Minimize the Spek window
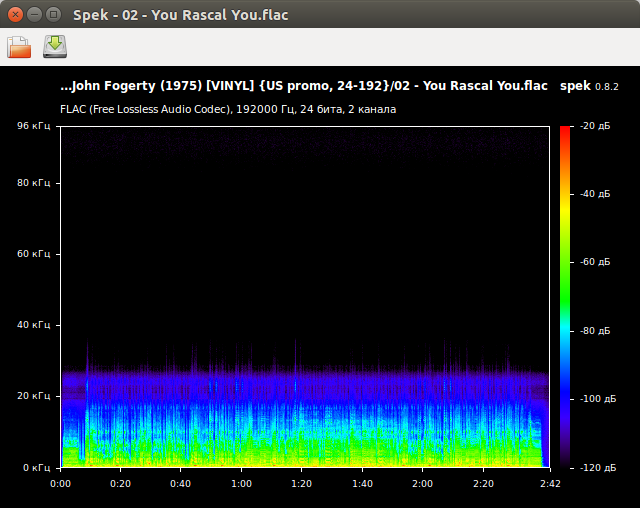 click(x=33, y=14)
